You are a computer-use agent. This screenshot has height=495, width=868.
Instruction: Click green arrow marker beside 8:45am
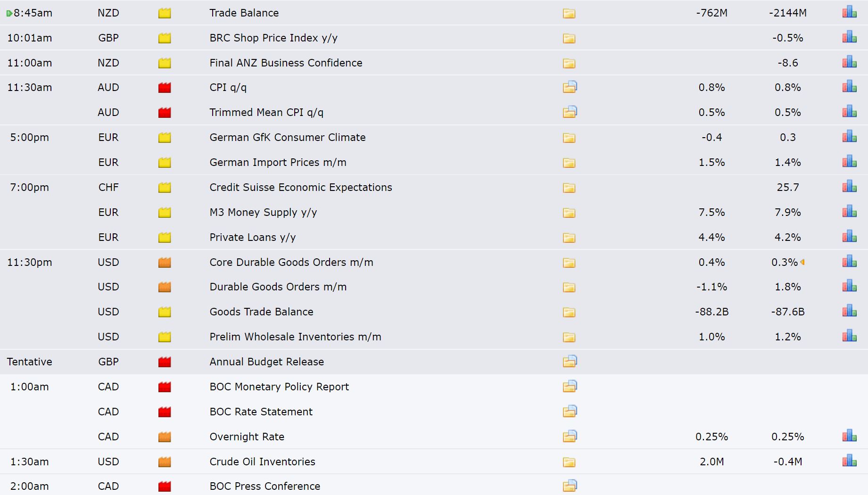point(9,14)
